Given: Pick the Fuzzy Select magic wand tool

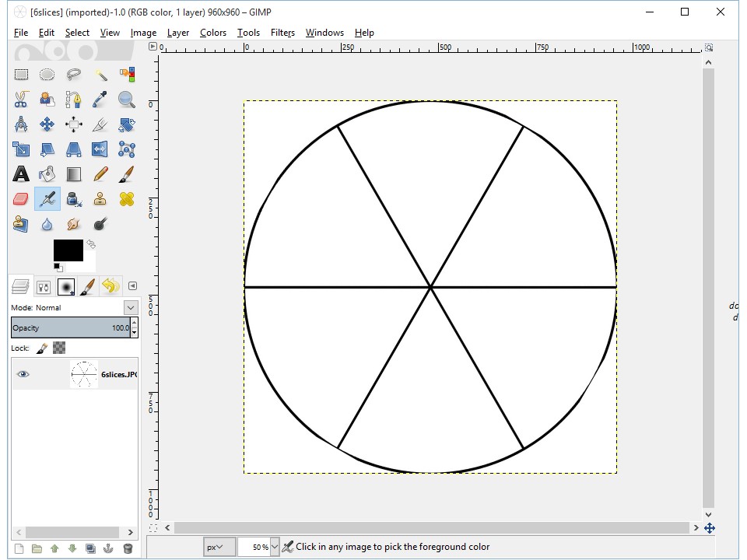Looking at the screenshot, I should (x=100, y=75).
